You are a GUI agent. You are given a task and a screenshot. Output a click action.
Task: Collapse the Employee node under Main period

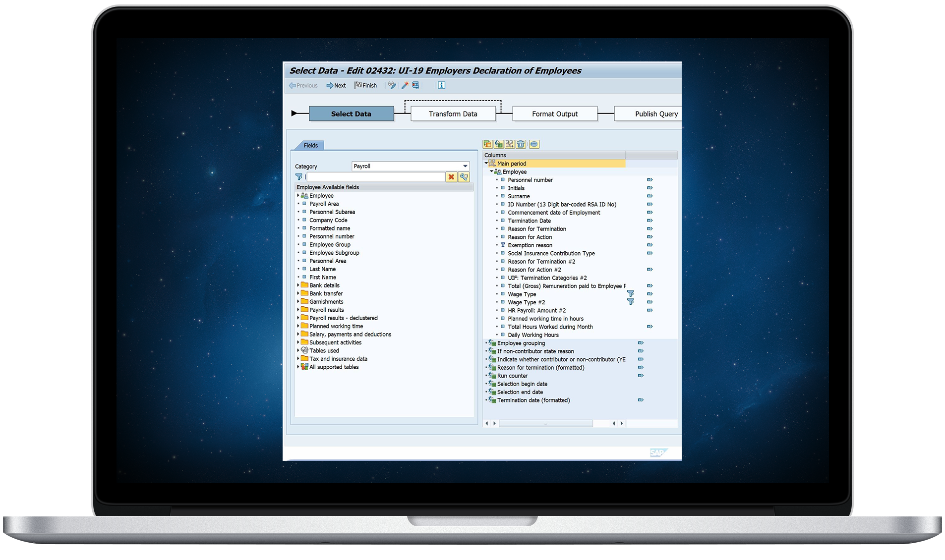pos(491,171)
